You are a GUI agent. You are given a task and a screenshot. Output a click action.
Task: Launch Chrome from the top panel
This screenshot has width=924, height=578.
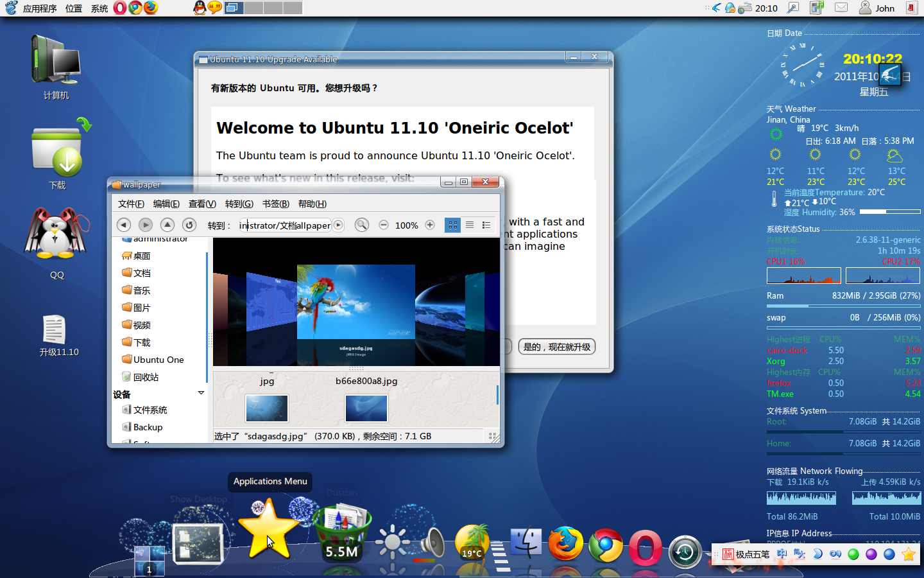coord(135,8)
